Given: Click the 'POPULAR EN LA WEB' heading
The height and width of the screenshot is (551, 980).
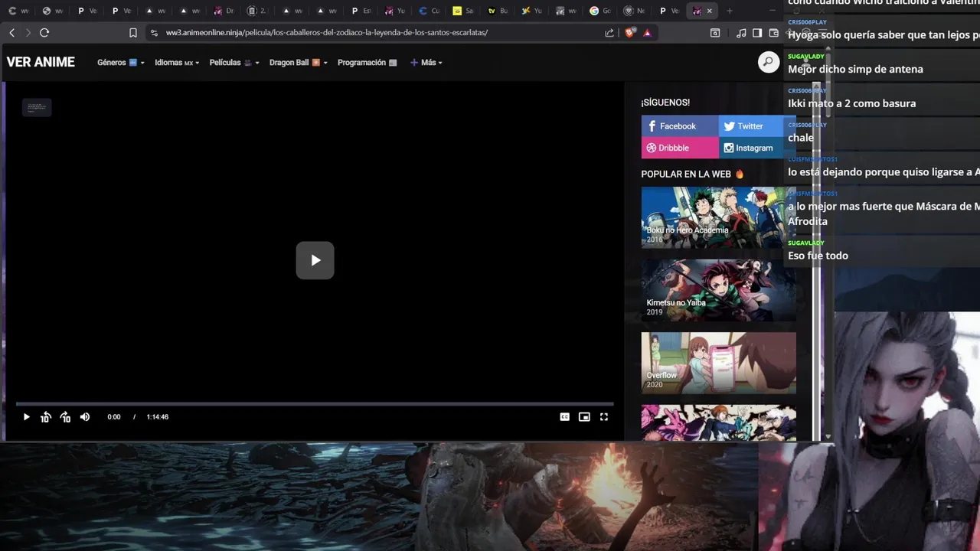Looking at the screenshot, I should (x=686, y=174).
